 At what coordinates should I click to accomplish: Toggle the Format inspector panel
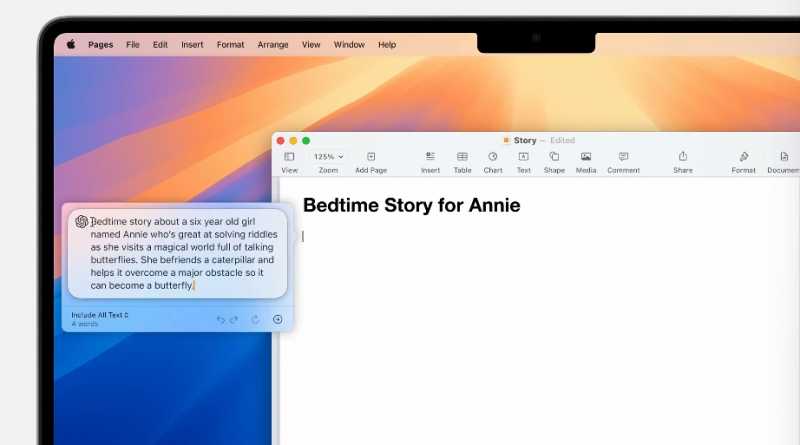coord(743,157)
